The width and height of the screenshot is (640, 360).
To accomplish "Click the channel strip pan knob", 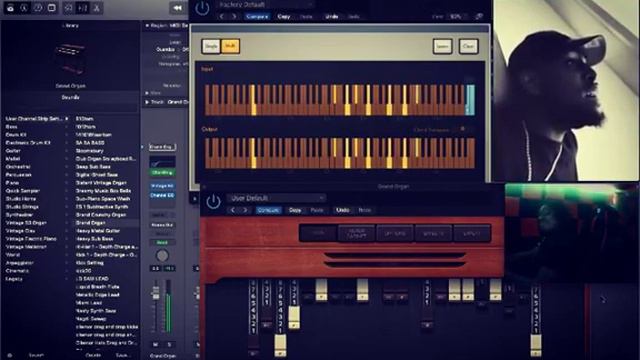I will [162, 256].
